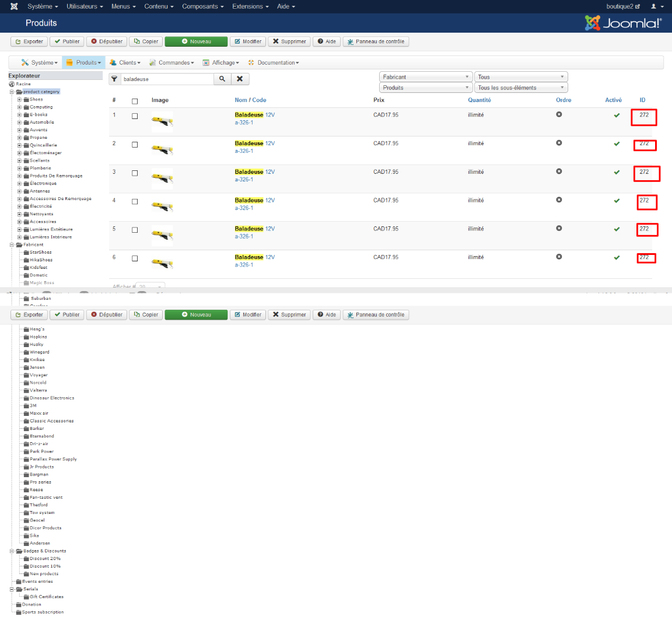The image size is (672, 630).
Task: Click product thumbnail in row 1
Action: tap(162, 122)
